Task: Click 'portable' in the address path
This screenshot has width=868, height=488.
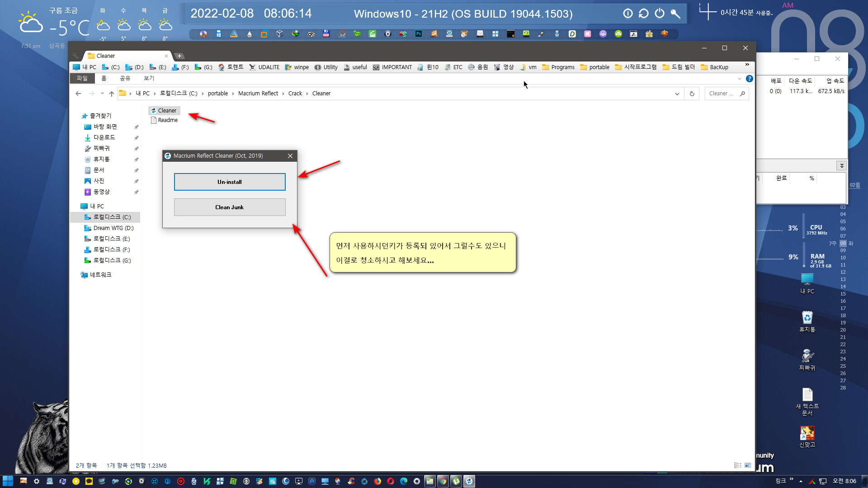Action: click(x=218, y=94)
